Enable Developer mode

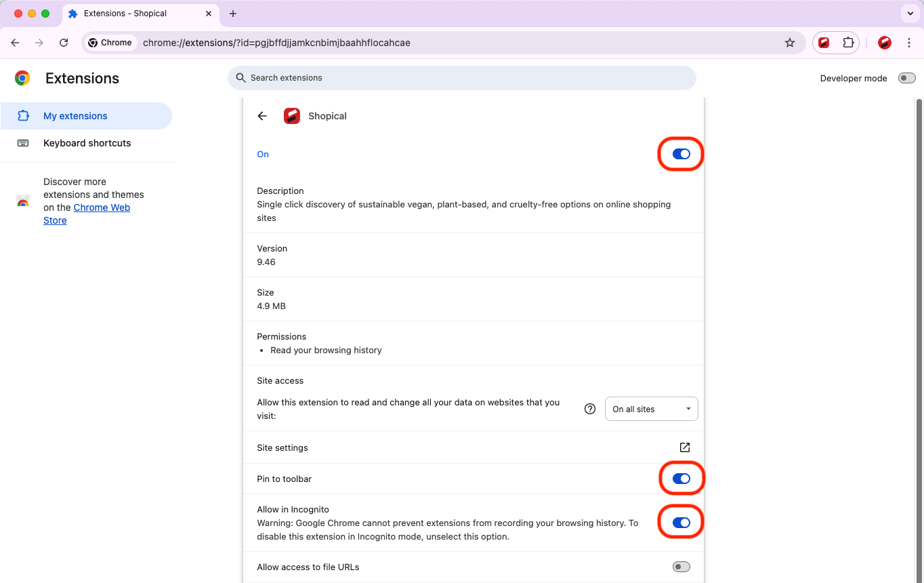[906, 78]
